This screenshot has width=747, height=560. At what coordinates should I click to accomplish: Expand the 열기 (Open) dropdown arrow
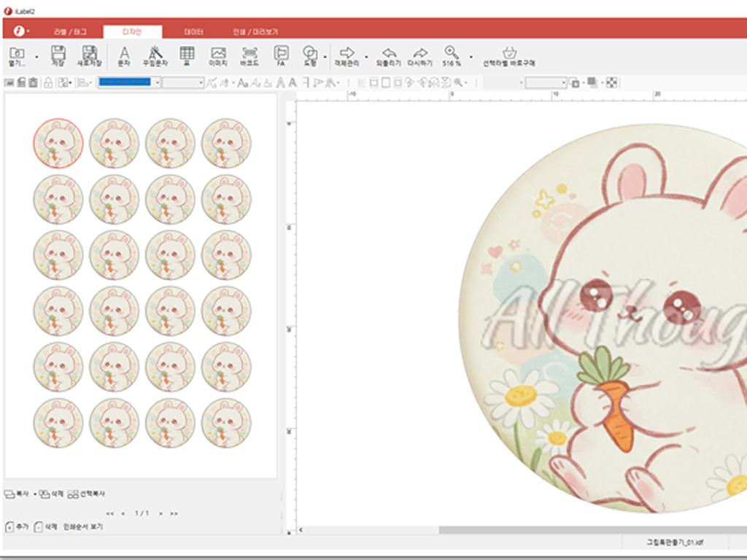click(37, 56)
